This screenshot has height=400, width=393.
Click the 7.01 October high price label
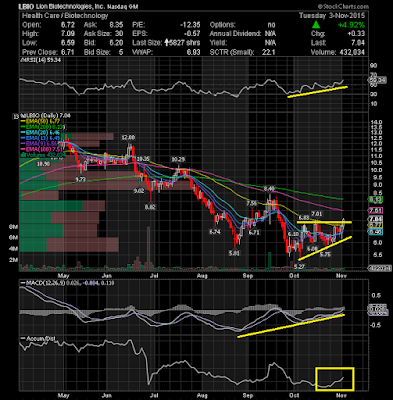(316, 213)
